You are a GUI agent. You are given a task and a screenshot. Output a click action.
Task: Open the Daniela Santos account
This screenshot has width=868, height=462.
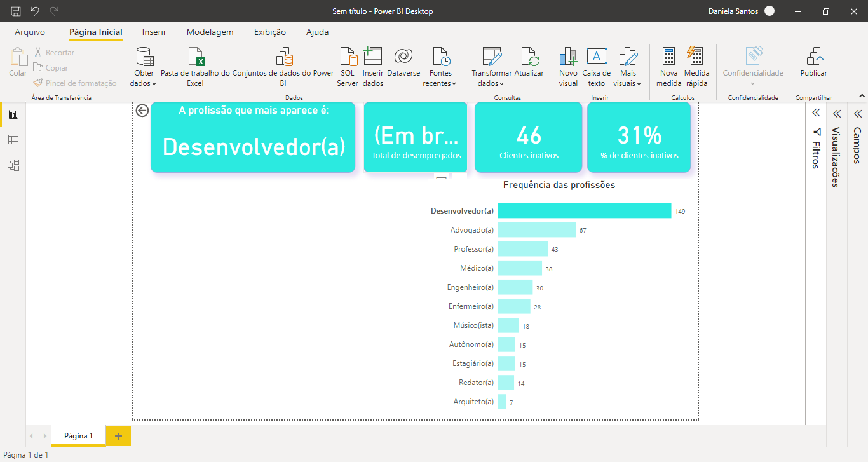pos(742,11)
